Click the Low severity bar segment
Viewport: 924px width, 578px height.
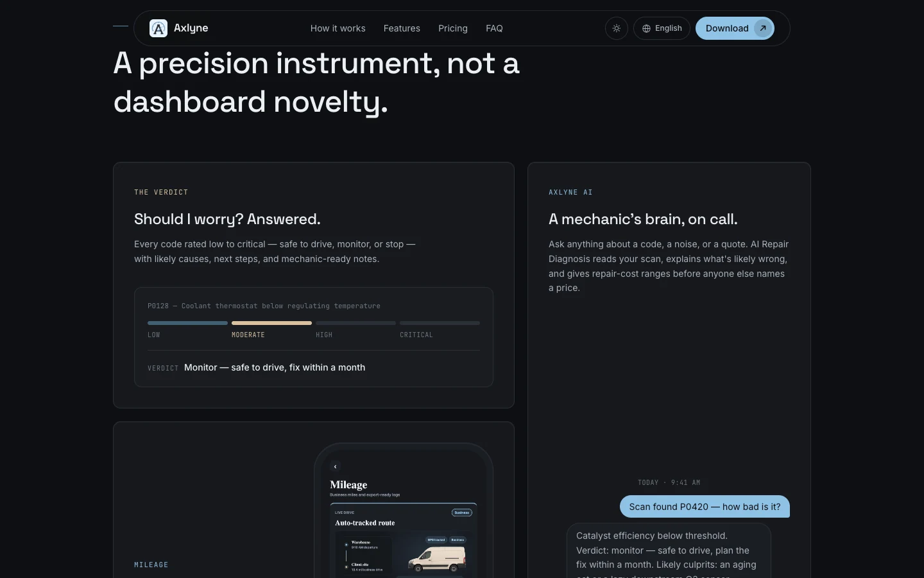coord(187,323)
